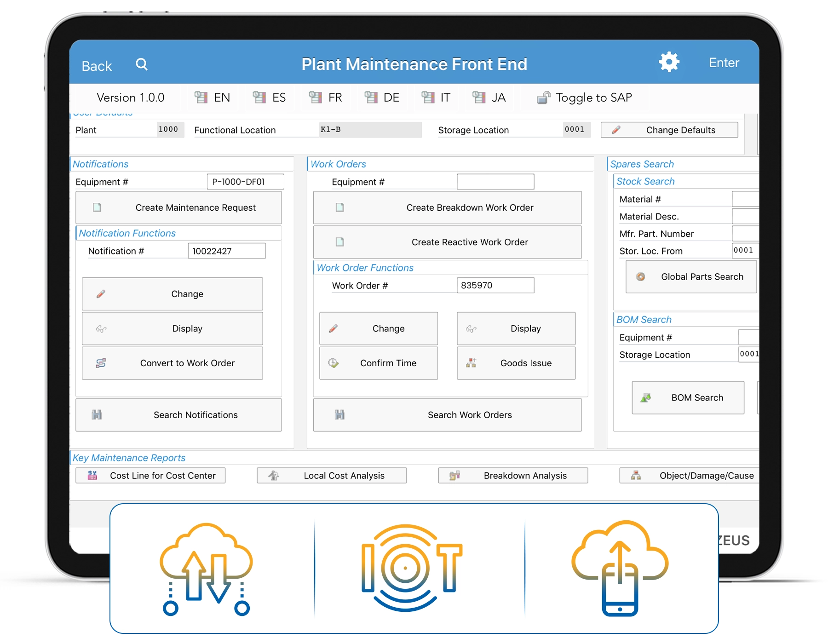
Task: Click Create Reactive Work Order button
Action: tap(447, 242)
